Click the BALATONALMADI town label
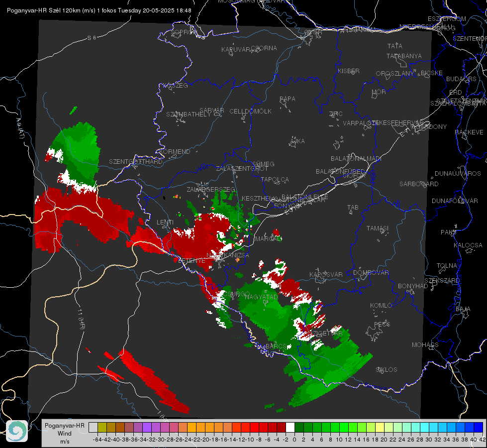The width and height of the screenshot is (487, 448). (356, 159)
